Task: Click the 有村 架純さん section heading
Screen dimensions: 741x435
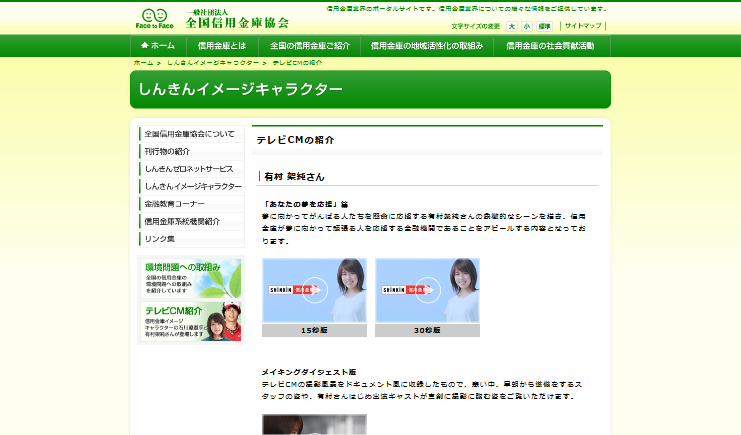Action: [x=294, y=177]
